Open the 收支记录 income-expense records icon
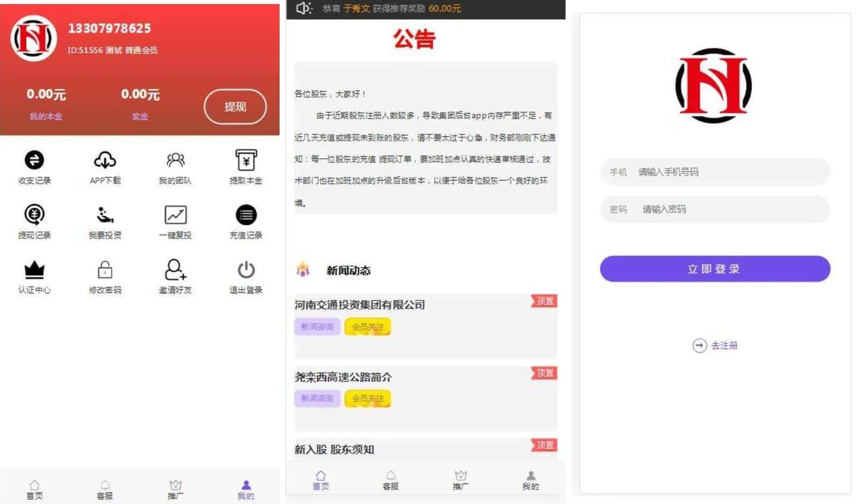862x504 pixels. (x=34, y=161)
